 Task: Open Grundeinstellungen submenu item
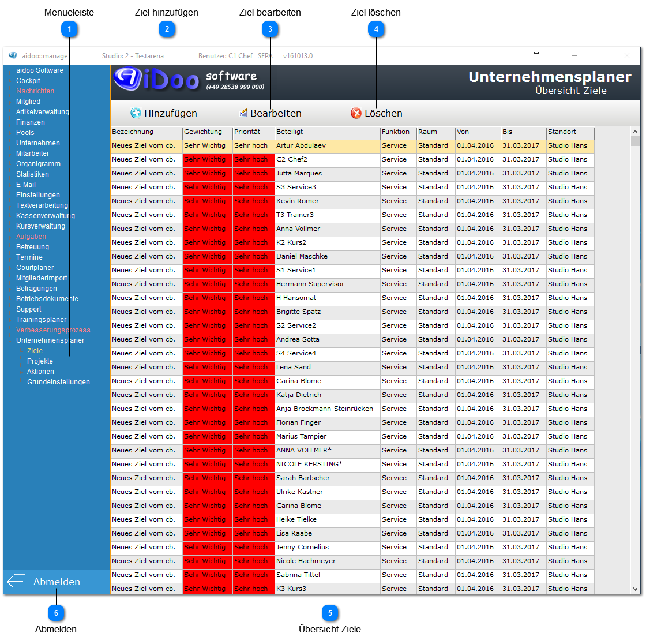[58, 382]
